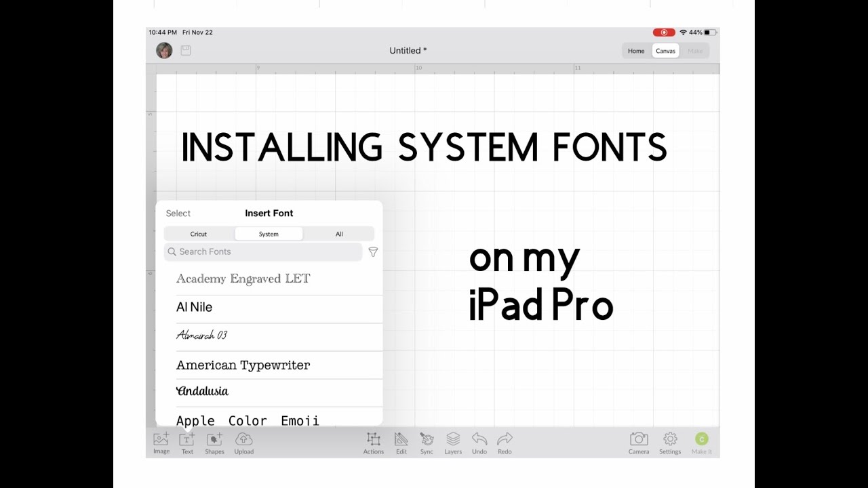
Task: Select the Canvas tab
Action: tap(665, 51)
